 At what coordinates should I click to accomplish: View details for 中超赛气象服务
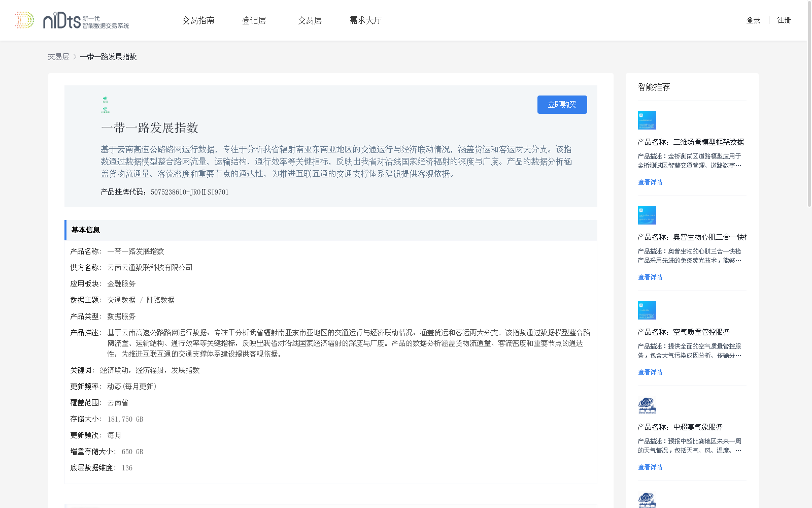tap(650, 467)
